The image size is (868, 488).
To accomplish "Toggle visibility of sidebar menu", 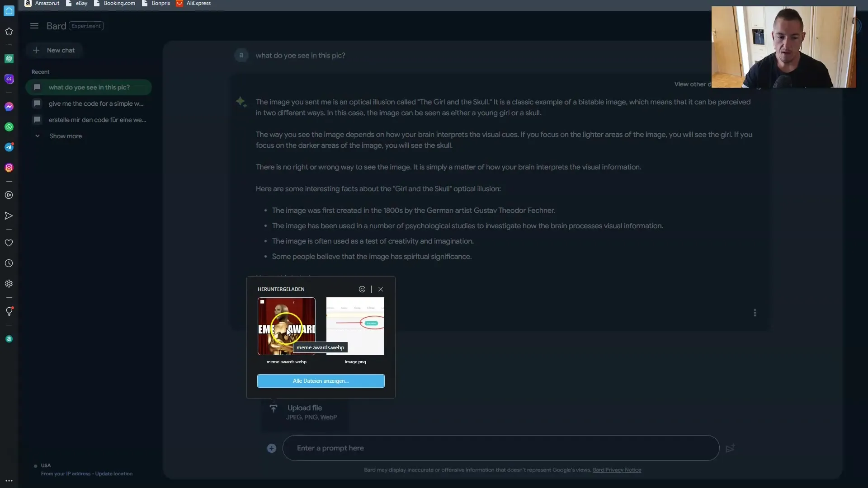I will tap(34, 25).
